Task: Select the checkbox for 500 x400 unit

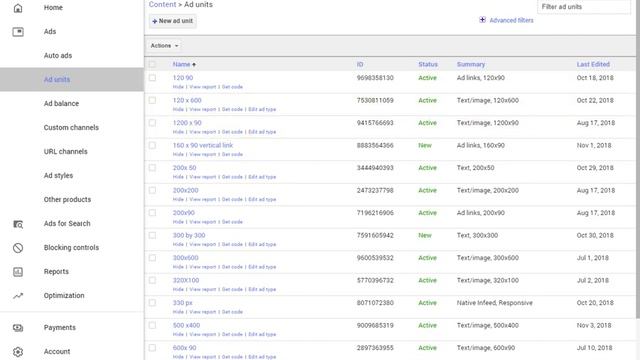Action: 152,325
